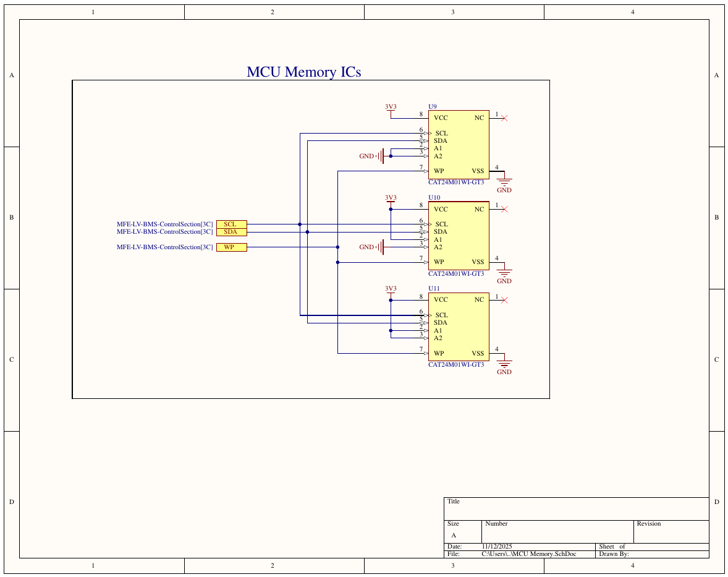Click the "File:" label in title block

coord(454,554)
